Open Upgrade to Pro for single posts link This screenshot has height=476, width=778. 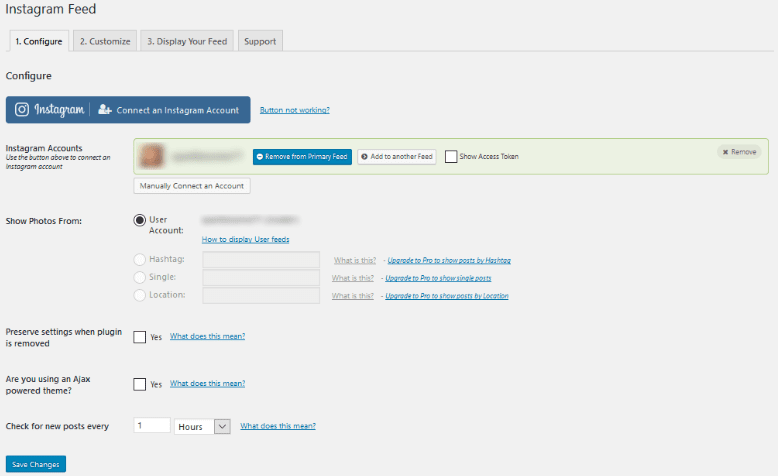click(x=438, y=278)
